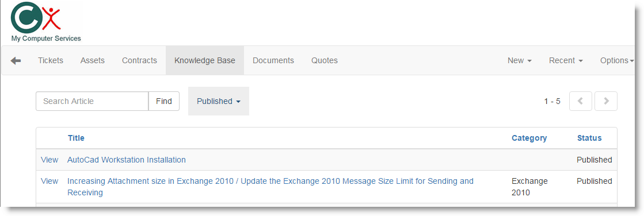Go to the Quotes tab

pyautogui.click(x=325, y=61)
